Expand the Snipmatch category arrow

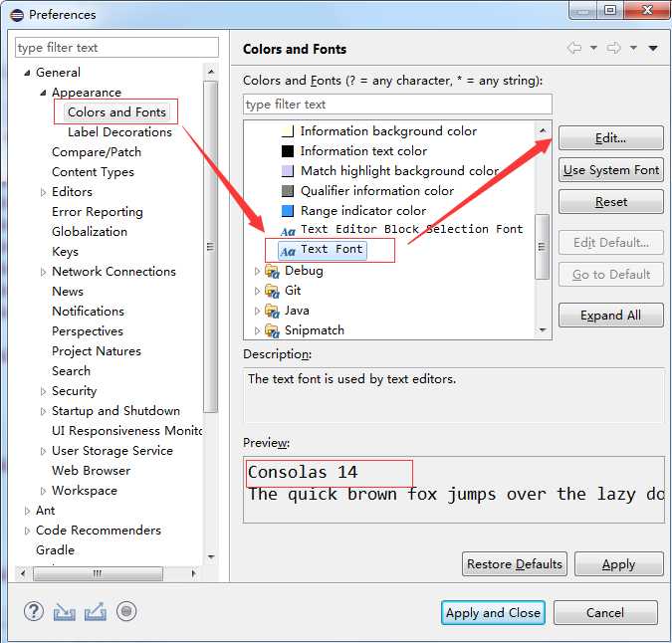click(x=257, y=330)
